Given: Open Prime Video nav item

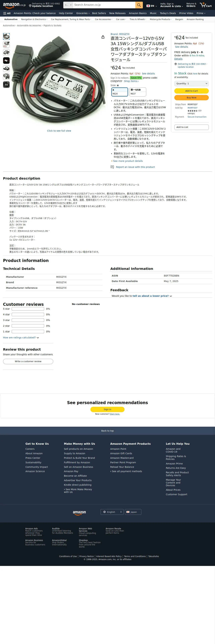Looking at the screenshot, I should [186, 13].
